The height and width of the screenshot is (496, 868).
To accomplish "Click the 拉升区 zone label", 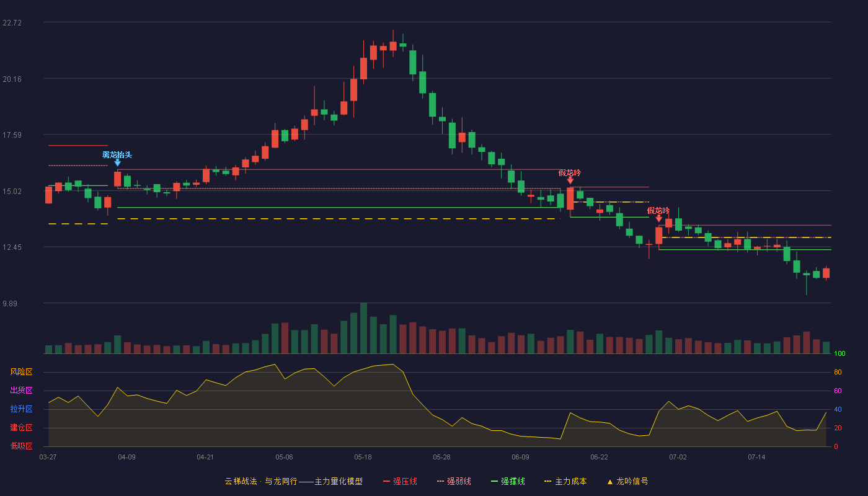I will coord(21,409).
